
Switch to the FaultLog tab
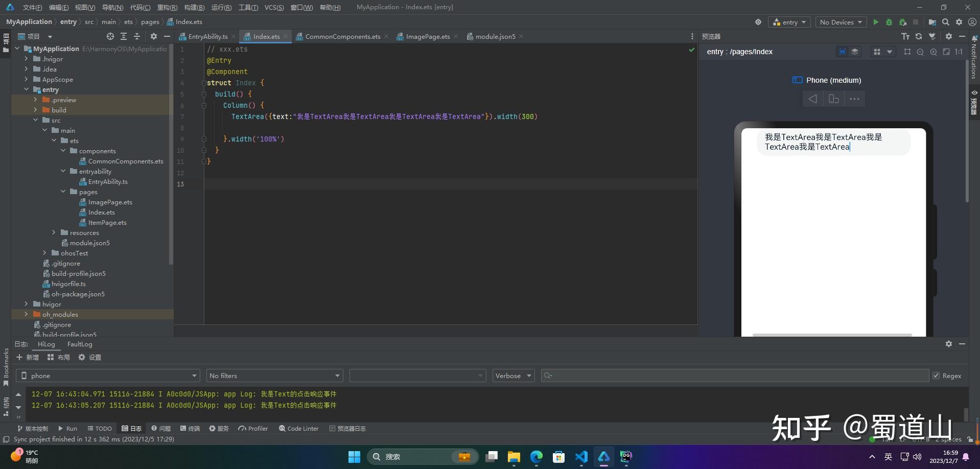(x=80, y=344)
